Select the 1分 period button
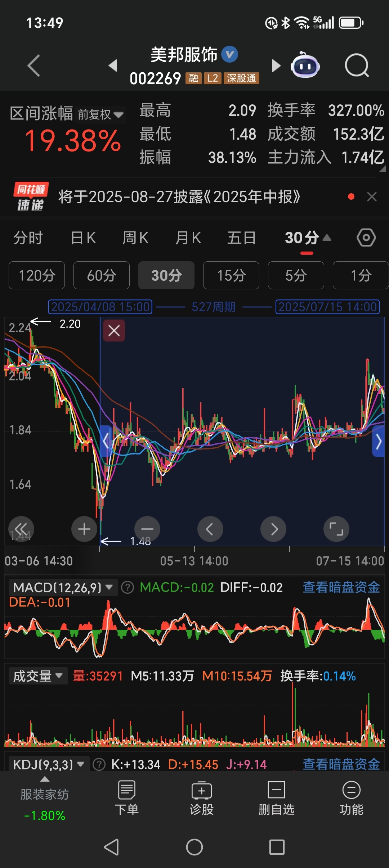389x868 pixels. (361, 275)
